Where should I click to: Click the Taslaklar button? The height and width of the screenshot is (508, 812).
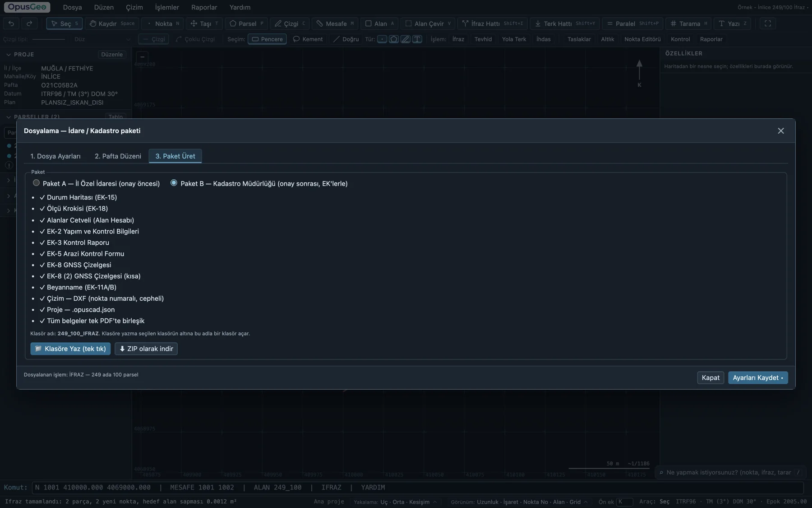(x=579, y=39)
